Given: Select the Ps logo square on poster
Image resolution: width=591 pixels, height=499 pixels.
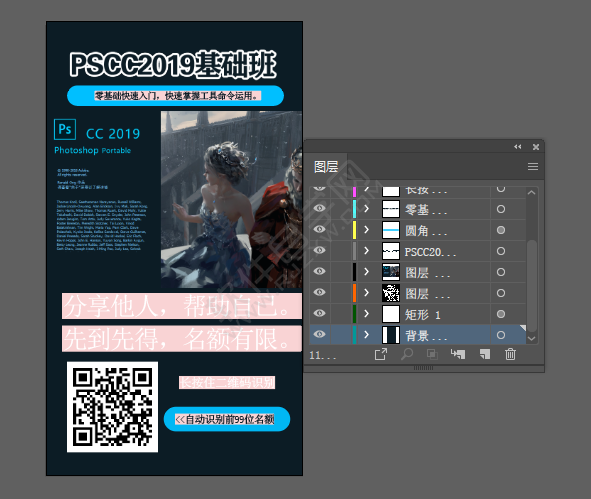Looking at the screenshot, I should point(65,129).
